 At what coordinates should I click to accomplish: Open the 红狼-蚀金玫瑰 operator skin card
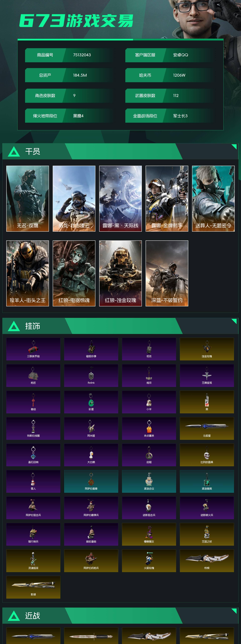(120, 273)
